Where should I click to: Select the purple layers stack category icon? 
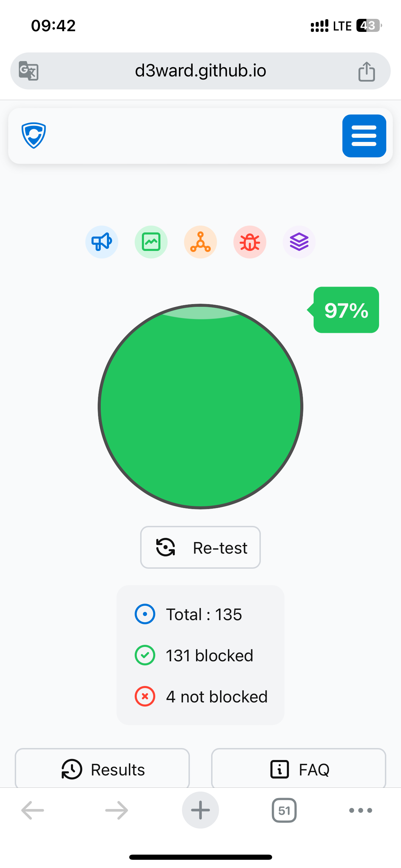[x=299, y=242]
